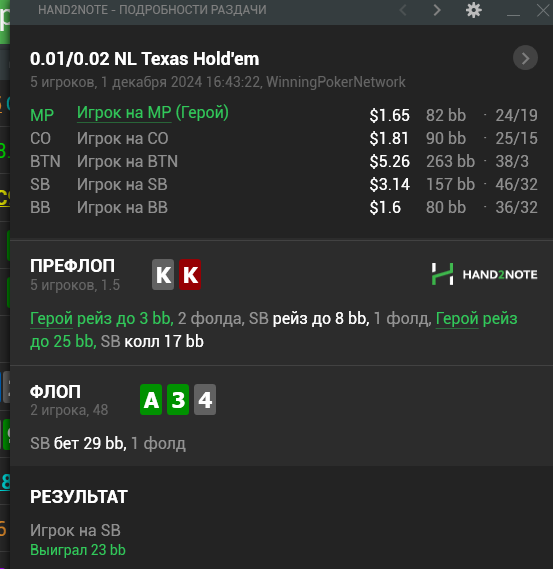
Task: Open settings via the gear icon
Action: pos(474,10)
